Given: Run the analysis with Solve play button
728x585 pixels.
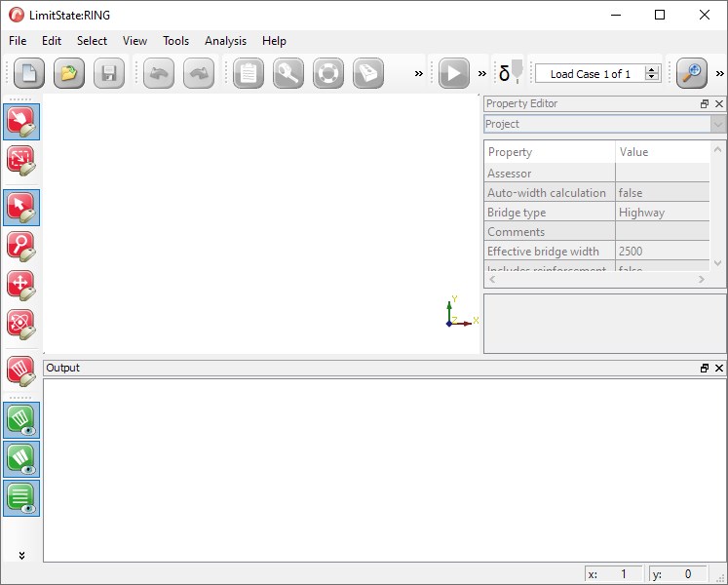Looking at the screenshot, I should [x=454, y=73].
